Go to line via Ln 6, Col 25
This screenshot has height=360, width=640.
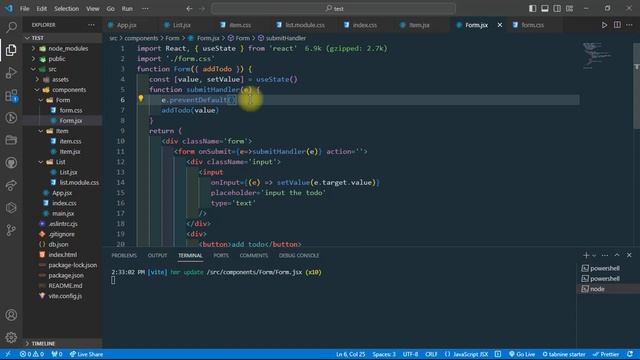[351, 354]
